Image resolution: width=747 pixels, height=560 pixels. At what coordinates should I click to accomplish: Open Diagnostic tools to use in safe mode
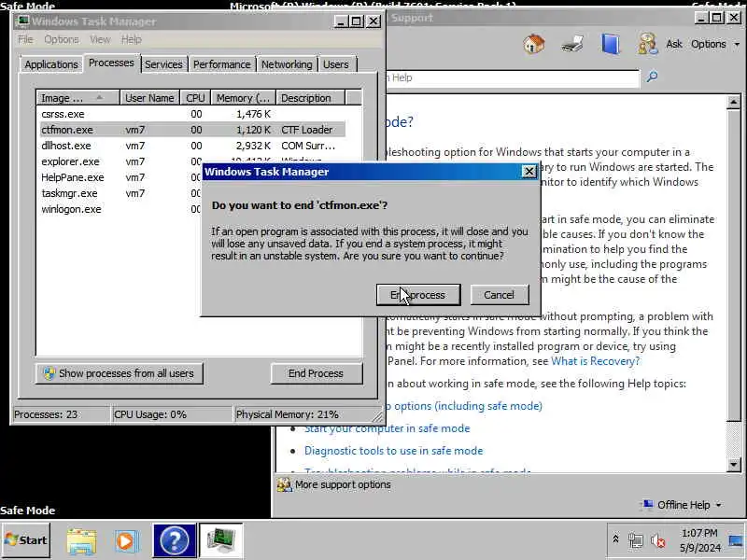[x=393, y=451]
